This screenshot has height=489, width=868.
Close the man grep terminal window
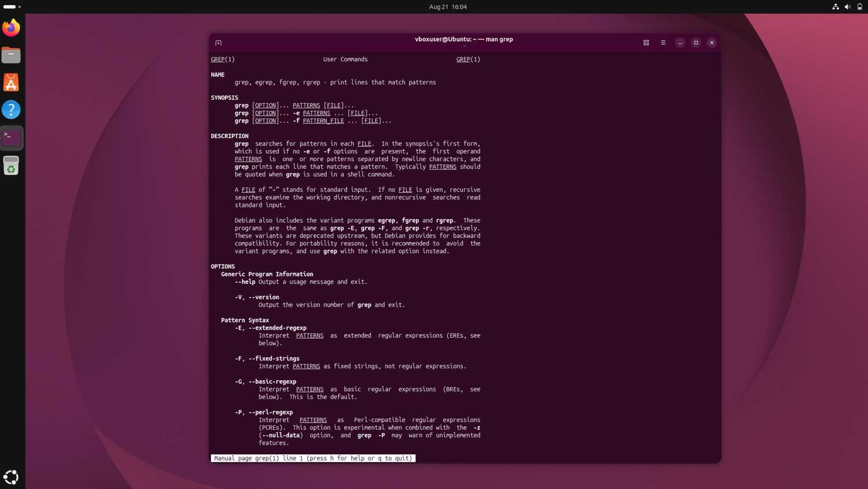tap(712, 43)
